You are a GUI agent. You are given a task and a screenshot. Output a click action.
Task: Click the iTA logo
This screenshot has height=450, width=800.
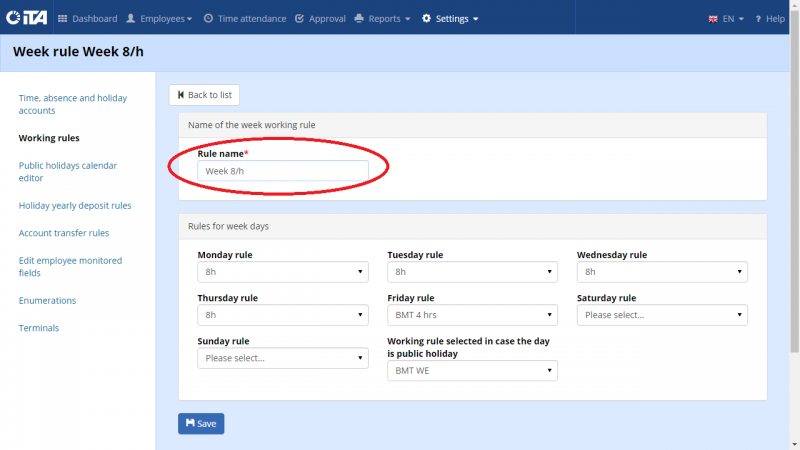click(27, 18)
